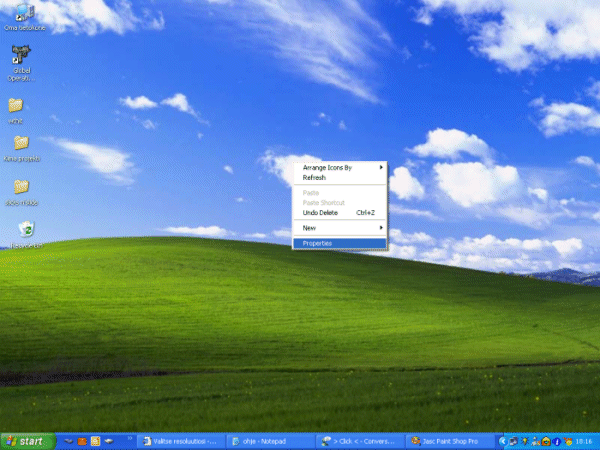The width and height of the screenshot is (600, 450).
Task: Click the orange quick launch icon
Action: click(82, 442)
